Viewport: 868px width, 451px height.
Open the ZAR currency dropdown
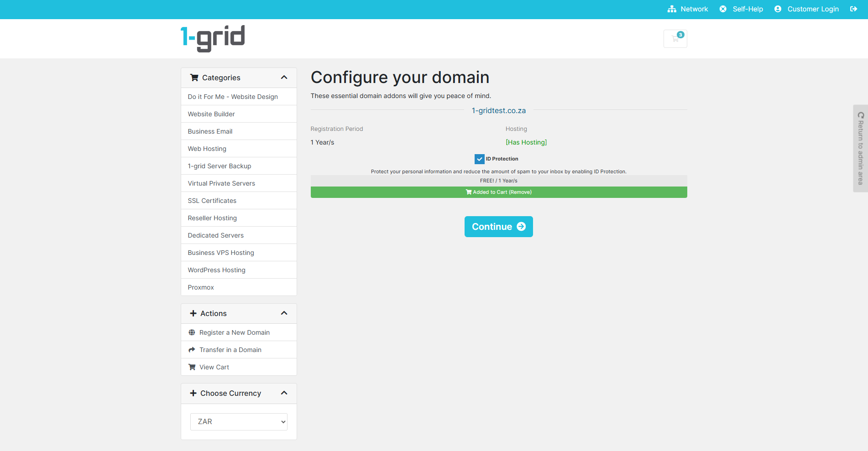pyautogui.click(x=239, y=422)
